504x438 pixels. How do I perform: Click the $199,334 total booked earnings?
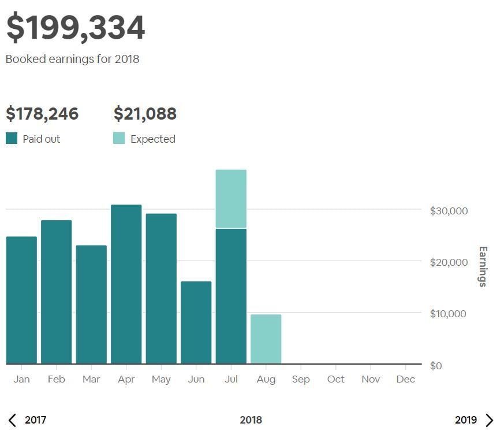pyautogui.click(x=76, y=28)
